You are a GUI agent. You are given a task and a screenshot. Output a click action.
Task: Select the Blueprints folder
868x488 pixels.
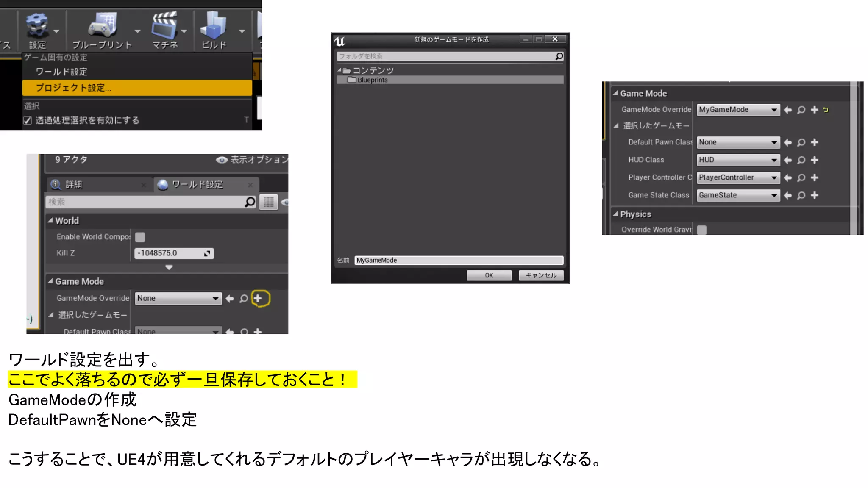[x=450, y=80]
